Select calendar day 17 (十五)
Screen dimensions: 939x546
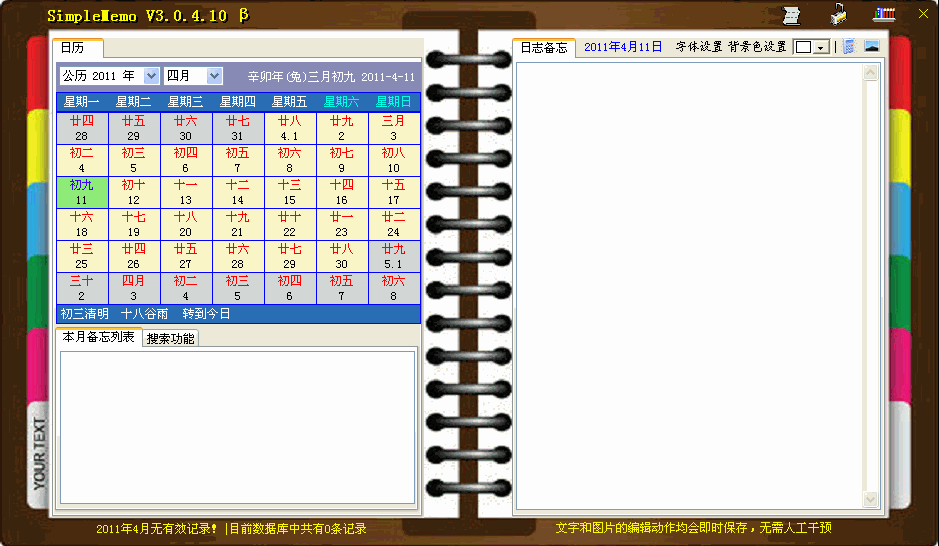click(393, 192)
